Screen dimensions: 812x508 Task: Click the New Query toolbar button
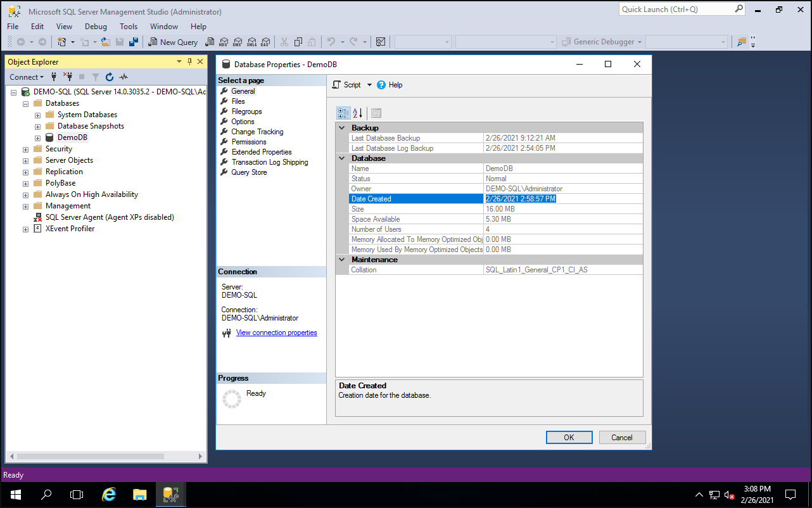pyautogui.click(x=173, y=42)
